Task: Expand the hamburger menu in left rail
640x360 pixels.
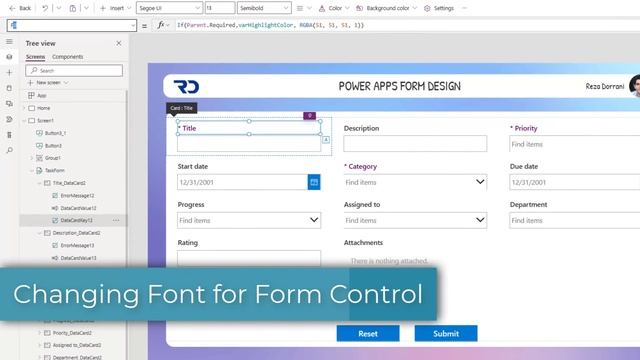Action: pyautogui.click(x=9, y=42)
